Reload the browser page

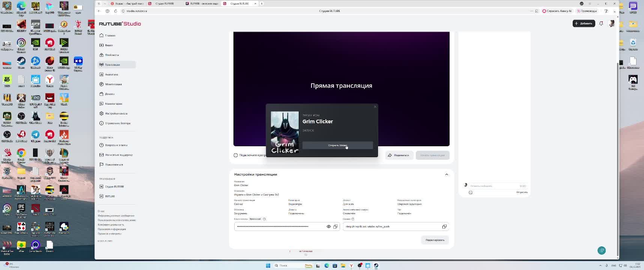[116, 11]
